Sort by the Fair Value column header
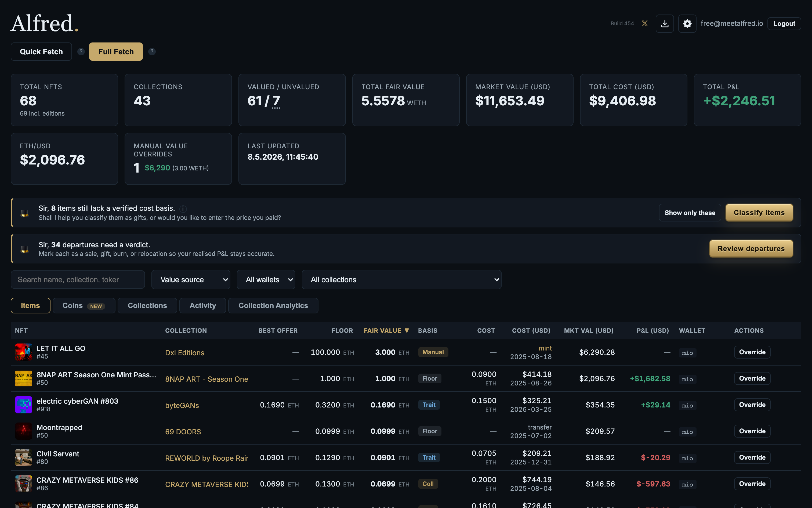The width and height of the screenshot is (812, 508). coord(387,331)
